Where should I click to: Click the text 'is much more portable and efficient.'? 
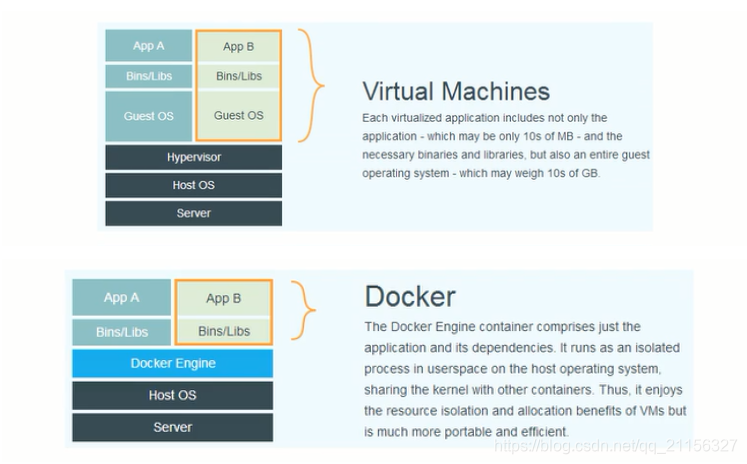tap(466, 432)
